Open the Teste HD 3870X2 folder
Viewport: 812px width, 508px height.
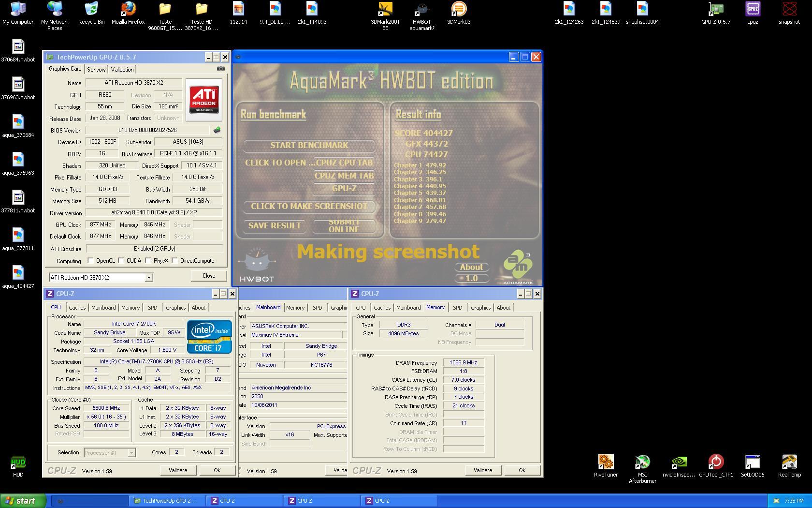tap(202, 15)
